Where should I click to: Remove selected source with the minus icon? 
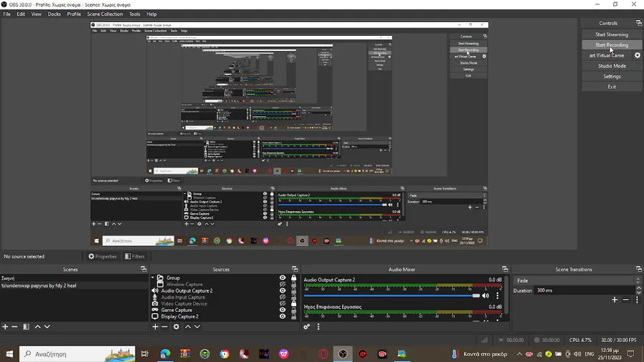coord(165,327)
